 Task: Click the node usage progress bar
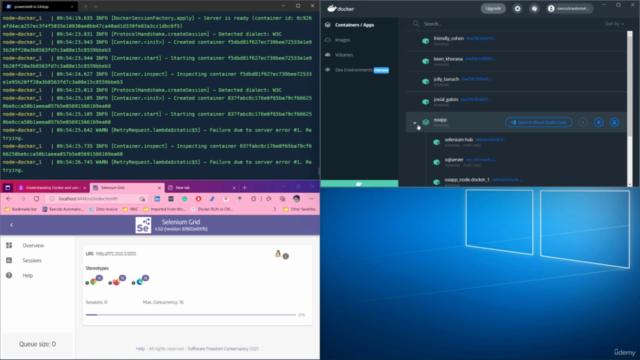click(191, 315)
